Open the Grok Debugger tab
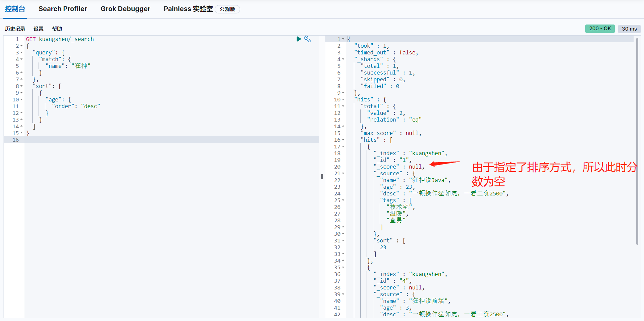Image resolution: width=644 pixels, height=321 pixels. 125,9
